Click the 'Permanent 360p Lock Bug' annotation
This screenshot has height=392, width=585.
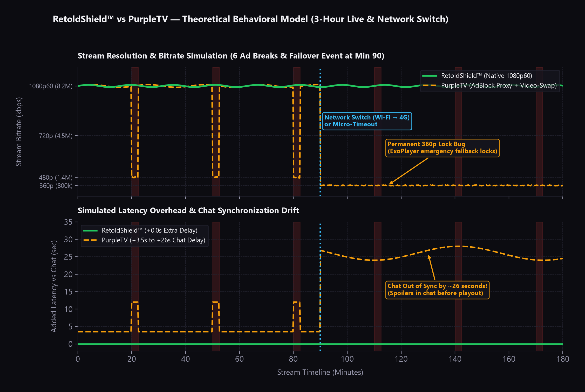[442, 148]
